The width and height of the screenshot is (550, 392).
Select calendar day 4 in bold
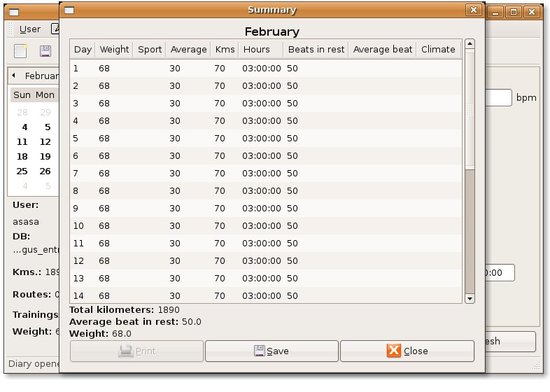click(24, 127)
